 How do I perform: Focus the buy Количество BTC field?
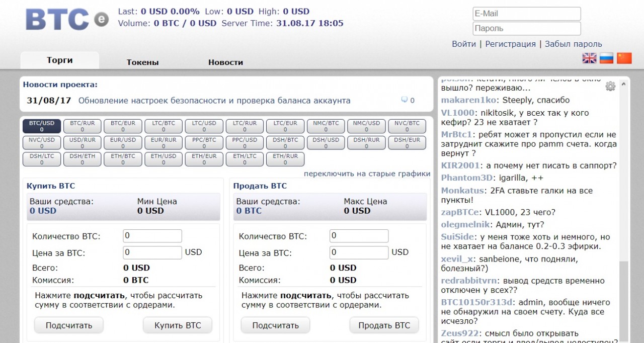pos(152,236)
